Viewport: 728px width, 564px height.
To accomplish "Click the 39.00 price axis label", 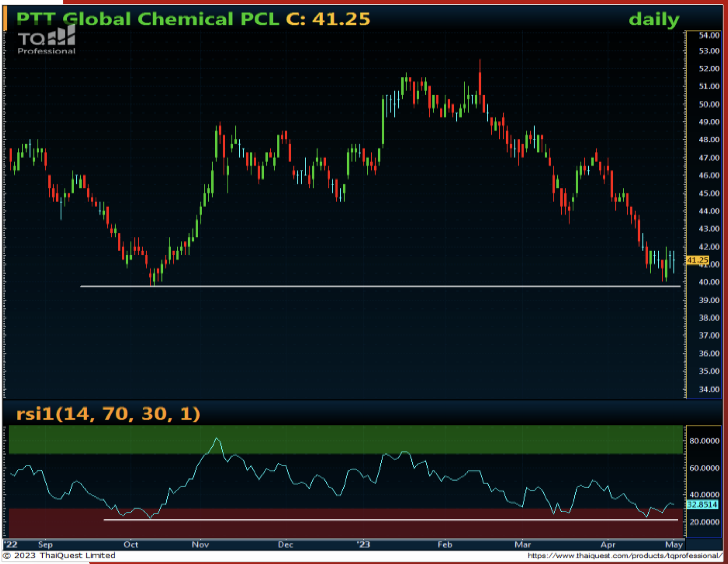I will 709,300.
